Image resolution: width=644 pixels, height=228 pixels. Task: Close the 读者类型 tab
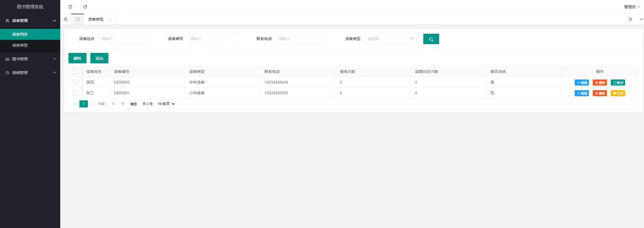click(x=110, y=19)
